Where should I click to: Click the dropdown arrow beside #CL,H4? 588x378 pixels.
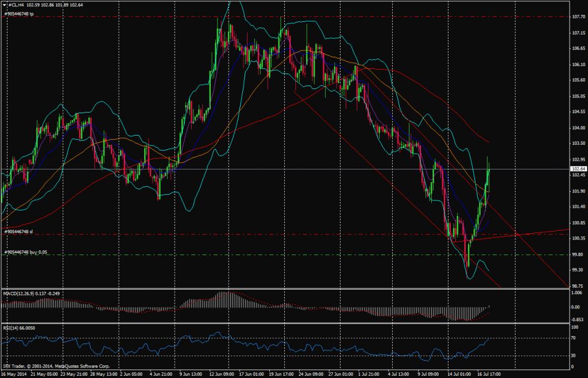pyautogui.click(x=4, y=5)
